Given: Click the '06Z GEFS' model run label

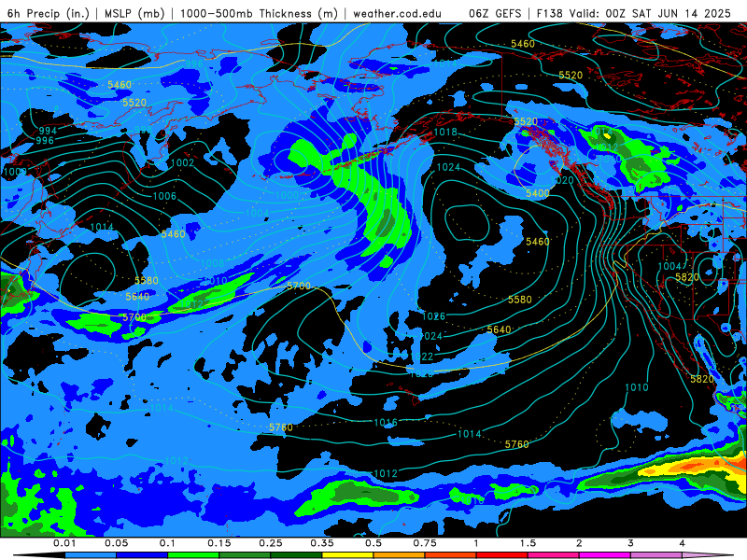Looking at the screenshot, I should click(x=495, y=13).
